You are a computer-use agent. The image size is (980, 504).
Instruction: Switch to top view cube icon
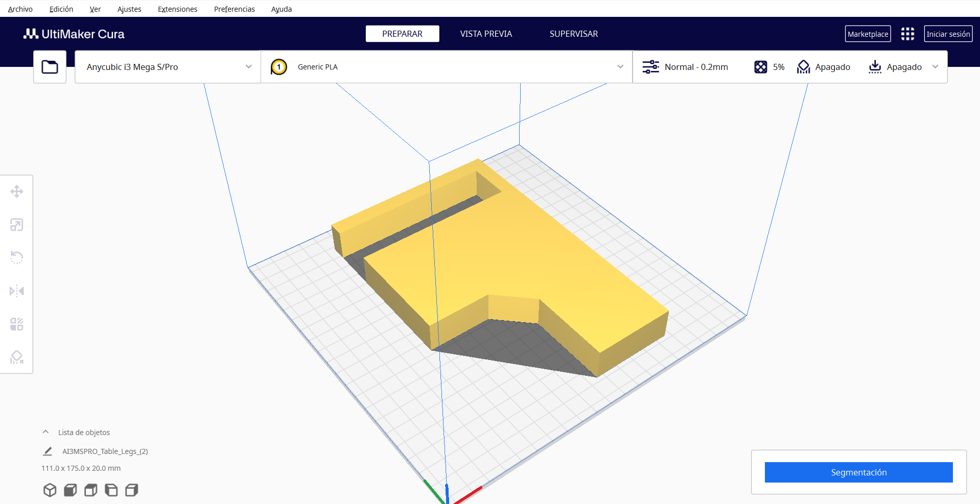[x=91, y=490]
